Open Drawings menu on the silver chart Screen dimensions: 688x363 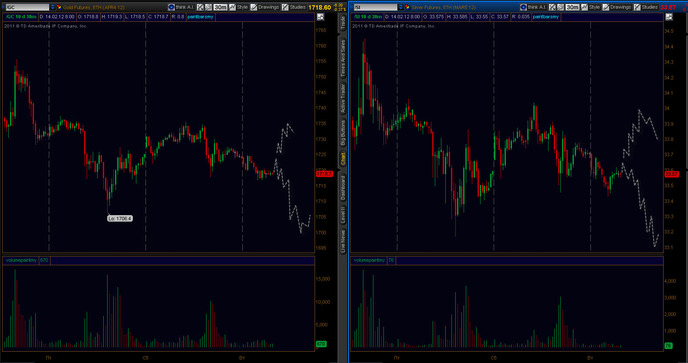[x=617, y=7]
